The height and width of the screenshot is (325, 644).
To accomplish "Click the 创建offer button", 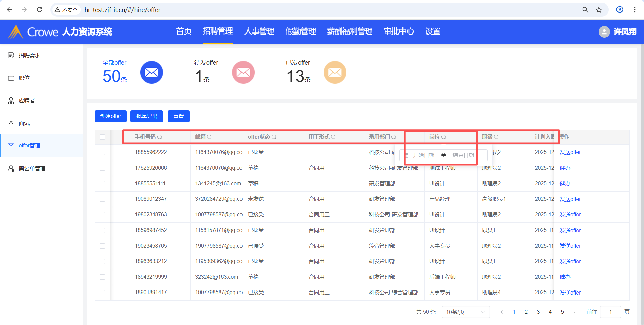I will tap(110, 116).
